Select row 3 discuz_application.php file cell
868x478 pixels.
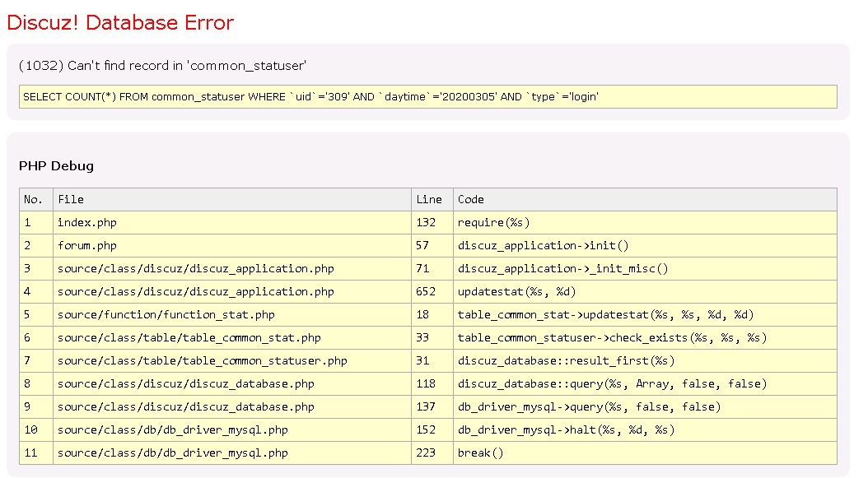point(232,268)
